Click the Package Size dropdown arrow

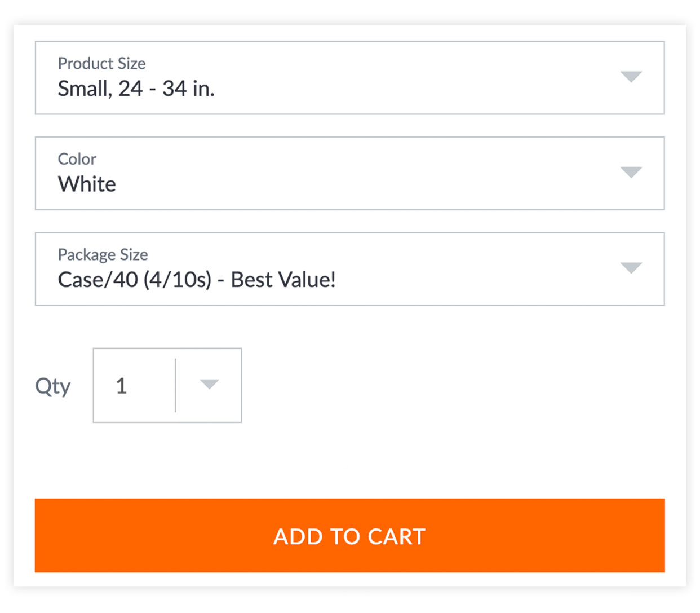pyautogui.click(x=631, y=268)
